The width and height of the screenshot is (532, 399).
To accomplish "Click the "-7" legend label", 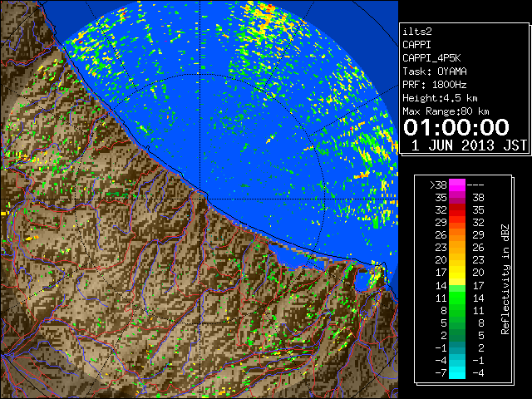I will click(x=441, y=372).
